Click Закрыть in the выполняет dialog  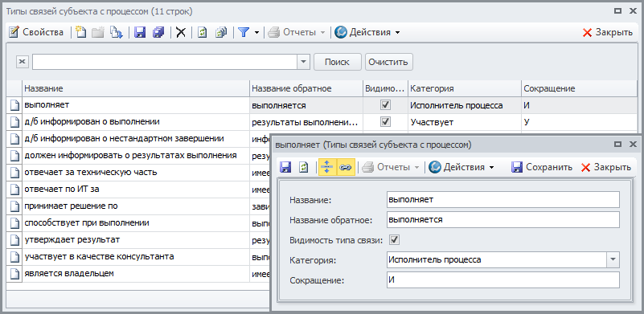pyautogui.click(x=605, y=168)
